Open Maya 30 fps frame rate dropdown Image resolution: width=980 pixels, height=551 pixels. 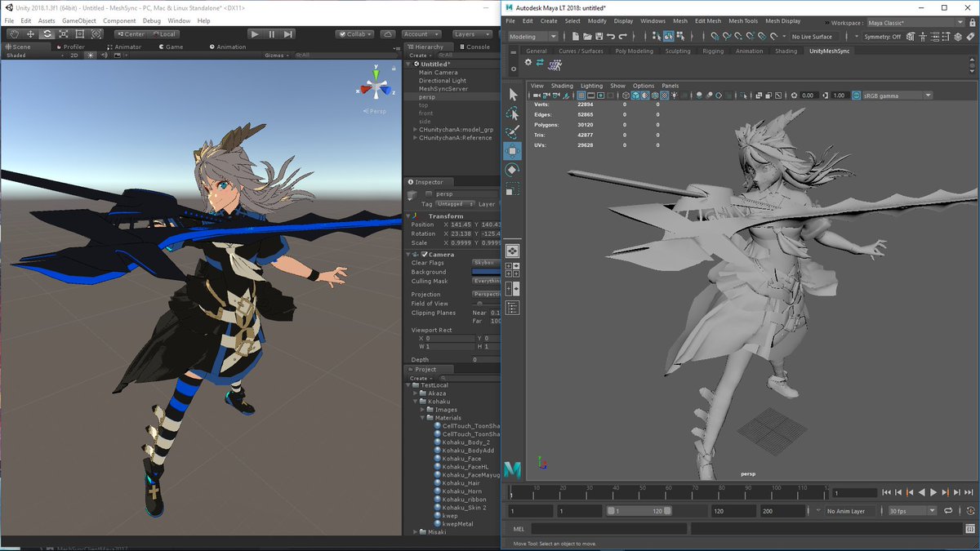coord(911,511)
